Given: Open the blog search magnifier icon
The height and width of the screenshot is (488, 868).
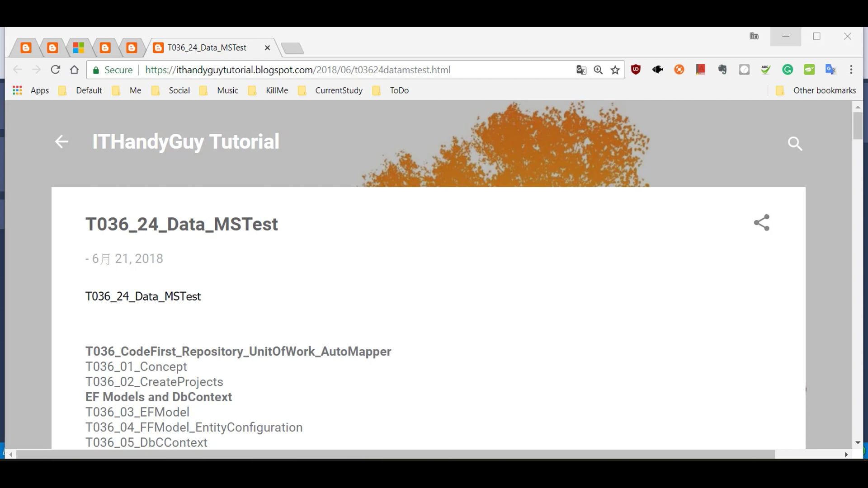Looking at the screenshot, I should coord(795,144).
